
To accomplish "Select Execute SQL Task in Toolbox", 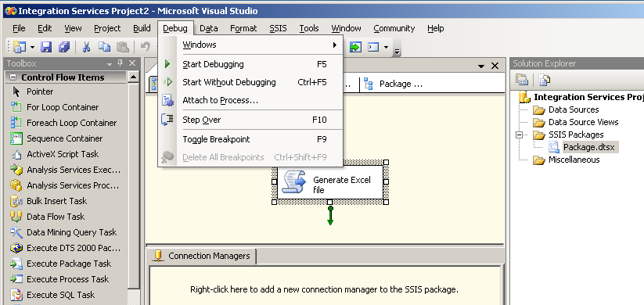I will click(60, 295).
